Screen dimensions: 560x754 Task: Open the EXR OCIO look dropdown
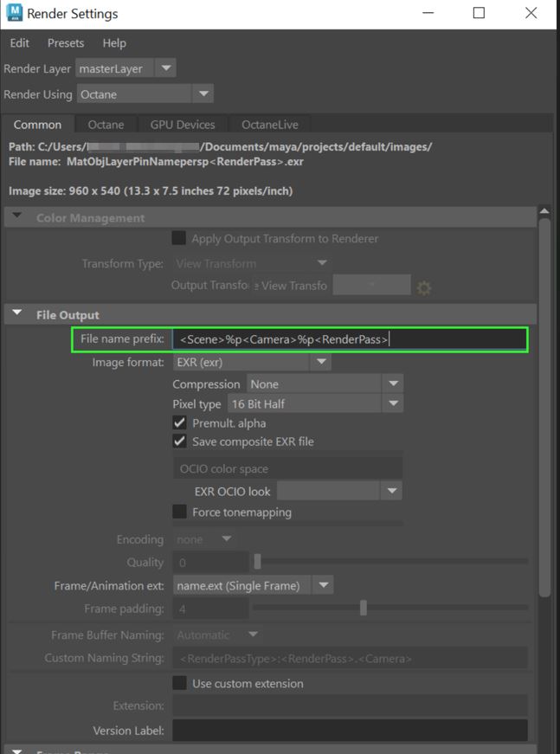339,491
